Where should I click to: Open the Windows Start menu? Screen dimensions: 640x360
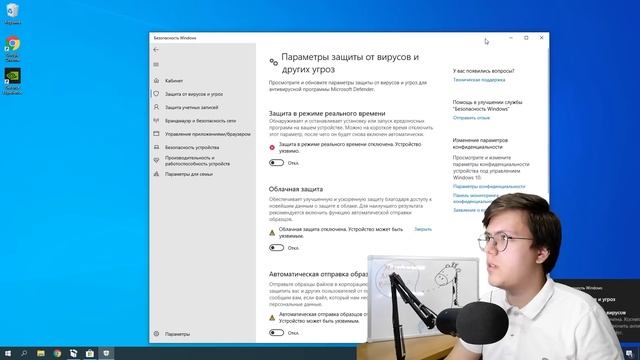tap(8, 353)
